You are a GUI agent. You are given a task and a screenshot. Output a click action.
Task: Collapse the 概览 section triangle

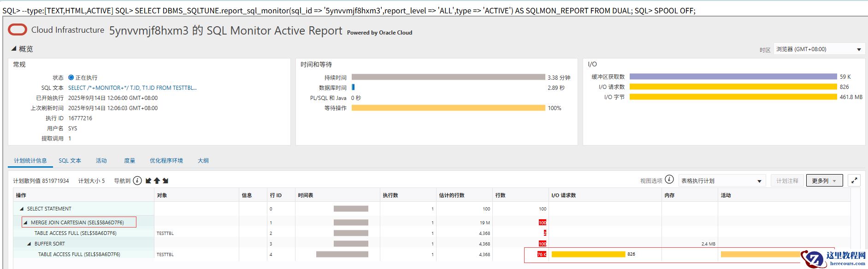click(14, 48)
